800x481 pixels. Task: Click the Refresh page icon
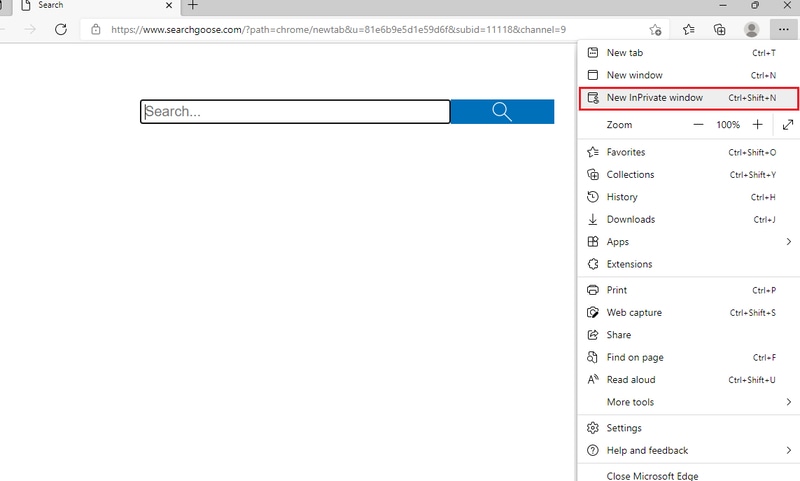pos(61,30)
